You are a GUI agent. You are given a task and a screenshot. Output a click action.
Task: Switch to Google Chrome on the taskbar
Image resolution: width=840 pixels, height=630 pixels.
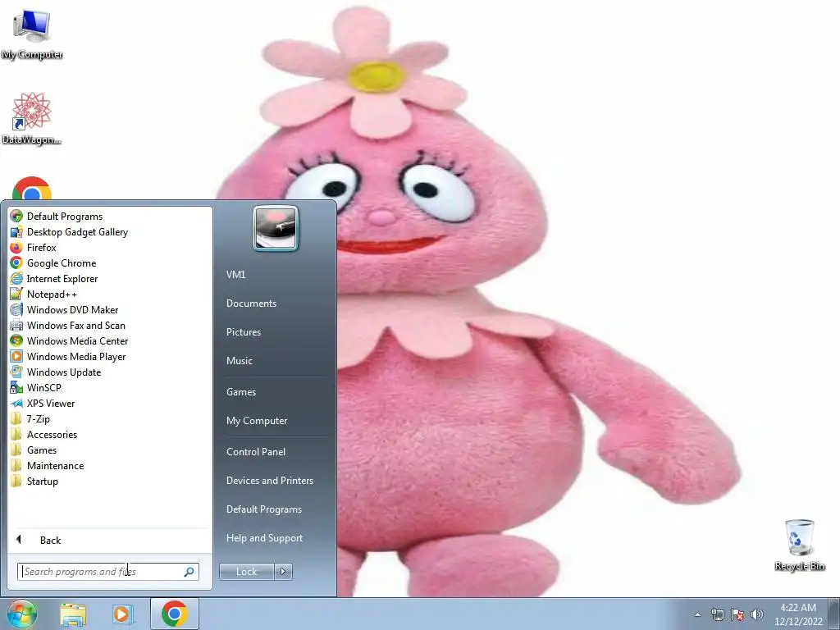click(174, 614)
